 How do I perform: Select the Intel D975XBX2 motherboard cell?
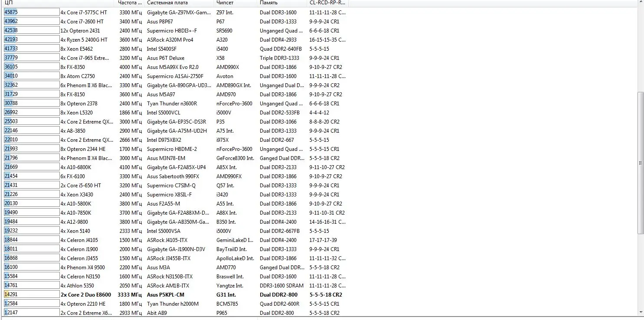[164, 140]
